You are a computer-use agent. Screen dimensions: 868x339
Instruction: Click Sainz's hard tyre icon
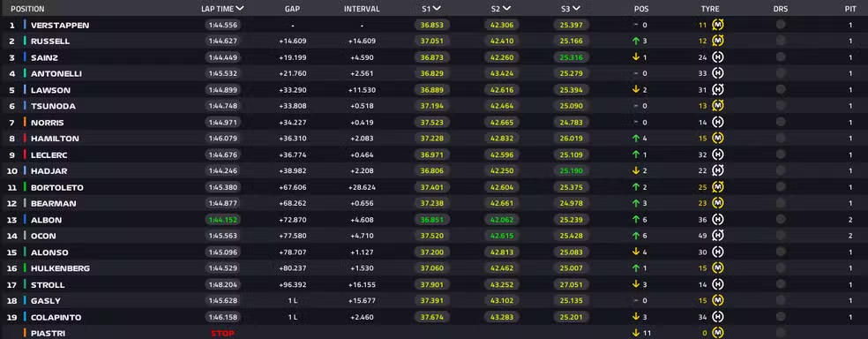718,57
